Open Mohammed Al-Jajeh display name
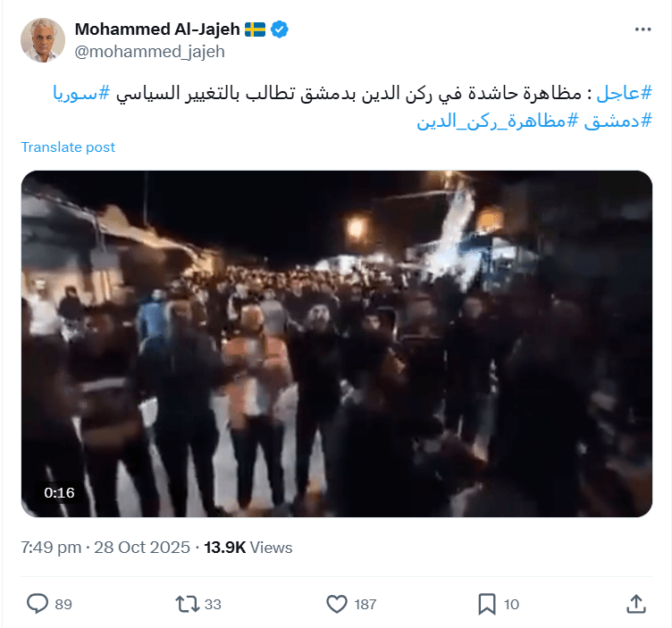Image resolution: width=672 pixels, height=628 pixels. (157, 29)
